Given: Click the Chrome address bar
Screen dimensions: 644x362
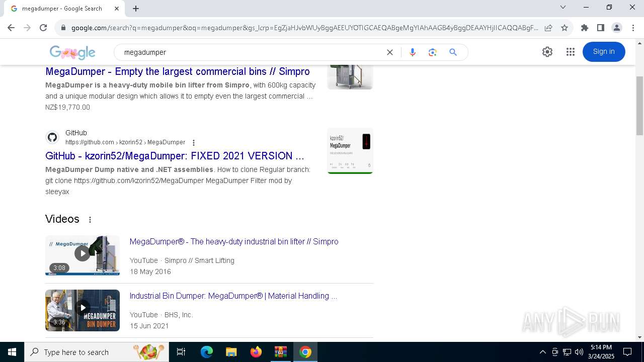Looking at the screenshot, I should point(304,28).
